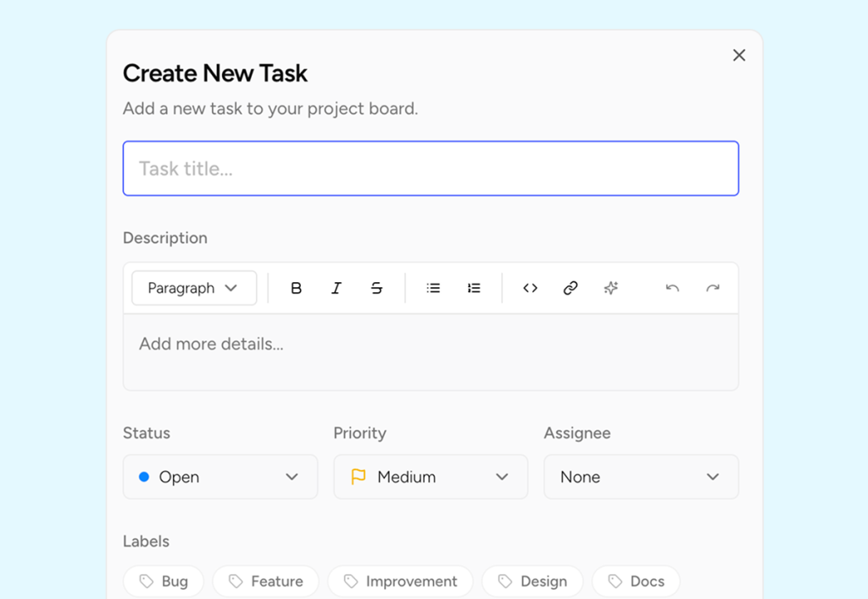Toggle the Bug label on the task

(x=164, y=581)
